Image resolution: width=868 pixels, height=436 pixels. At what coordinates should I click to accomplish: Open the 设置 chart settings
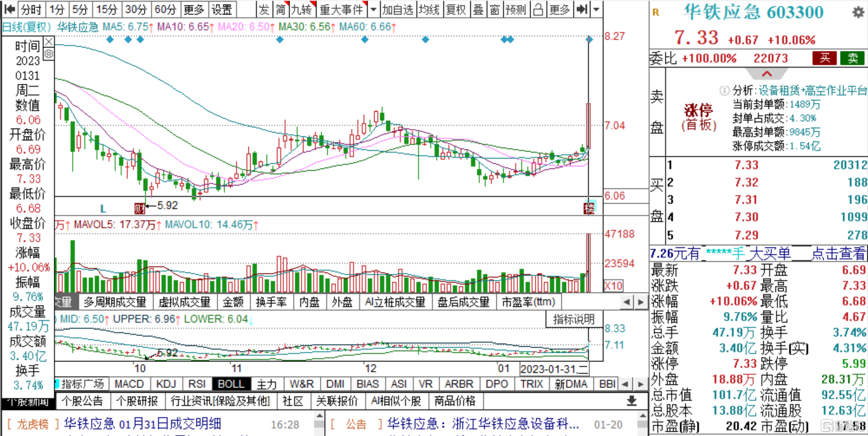coord(222,9)
